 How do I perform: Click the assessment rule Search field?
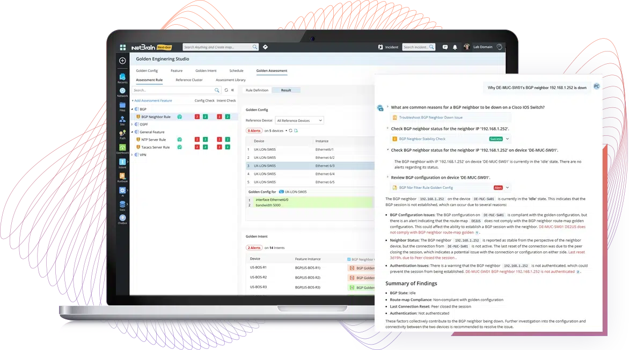pyautogui.click(x=177, y=90)
